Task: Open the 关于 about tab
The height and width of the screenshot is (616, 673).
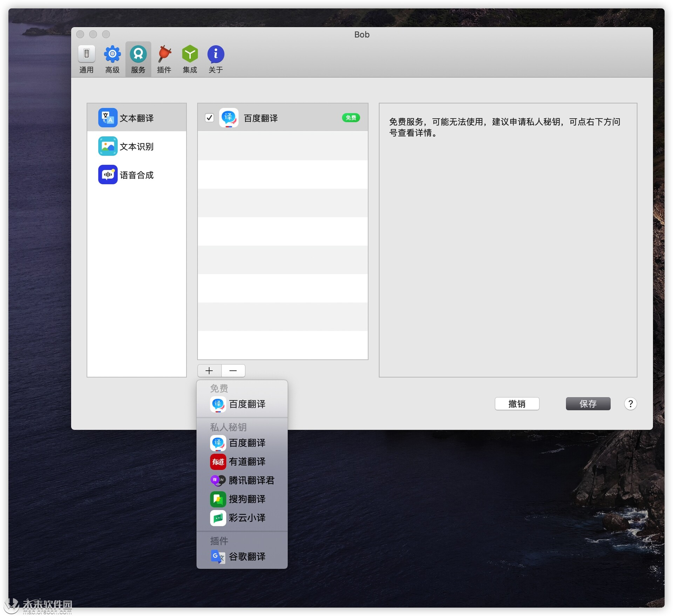Action: click(216, 59)
